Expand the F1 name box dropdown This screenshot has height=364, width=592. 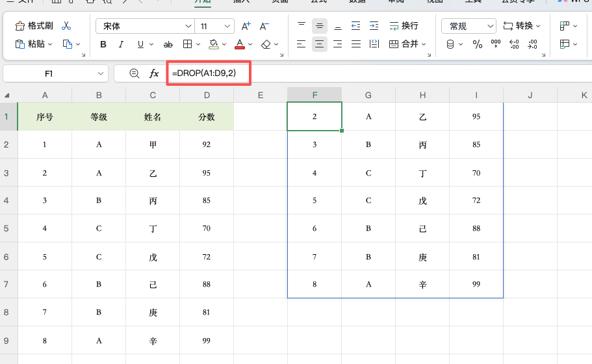(101, 73)
